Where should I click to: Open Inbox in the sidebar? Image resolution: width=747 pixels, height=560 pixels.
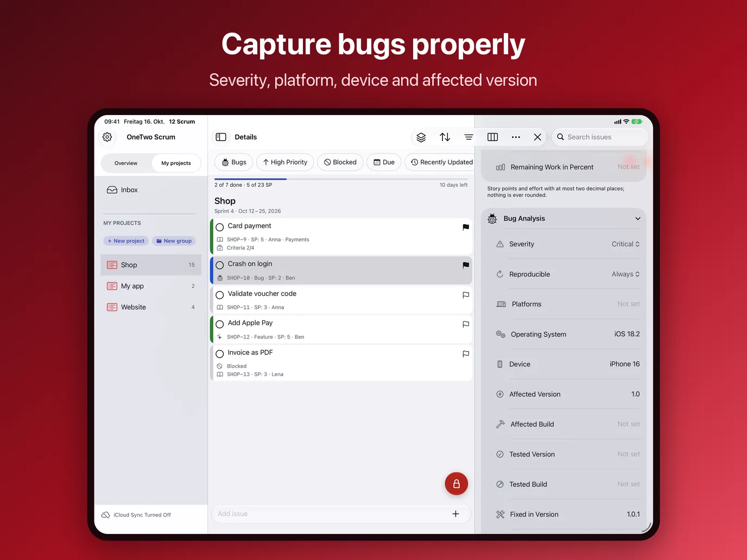[151, 190]
